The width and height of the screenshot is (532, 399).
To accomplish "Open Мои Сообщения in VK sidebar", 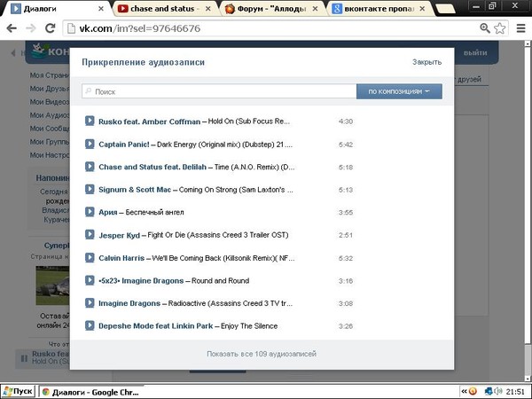I will [50, 129].
